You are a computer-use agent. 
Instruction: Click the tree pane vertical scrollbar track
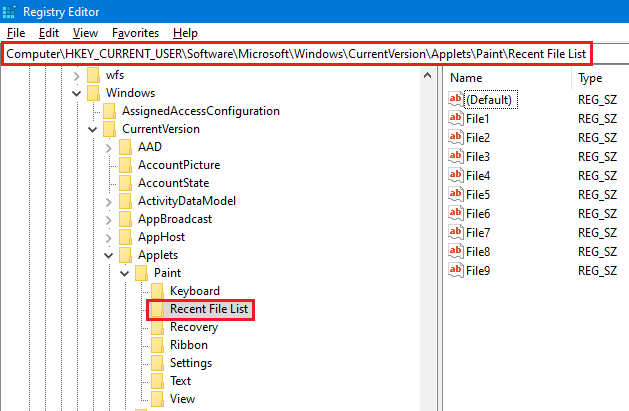pyautogui.click(x=428, y=249)
